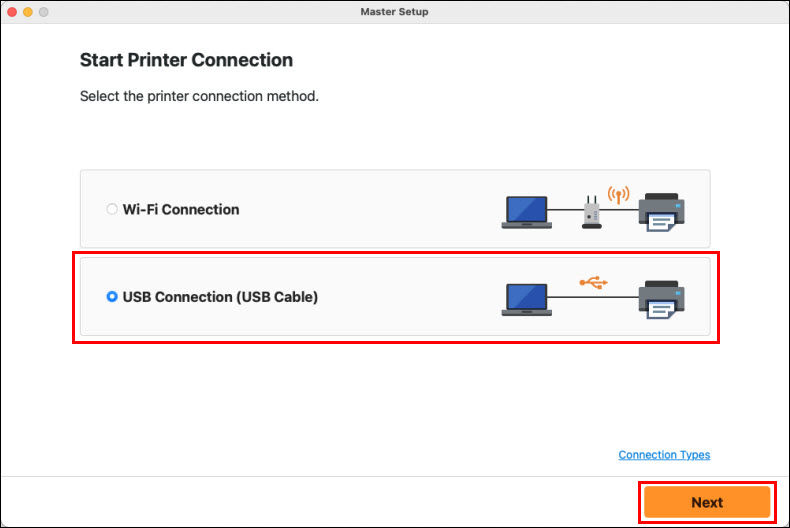
Task: Click the orange Wi-Fi signal antenna icon
Action: [x=618, y=194]
